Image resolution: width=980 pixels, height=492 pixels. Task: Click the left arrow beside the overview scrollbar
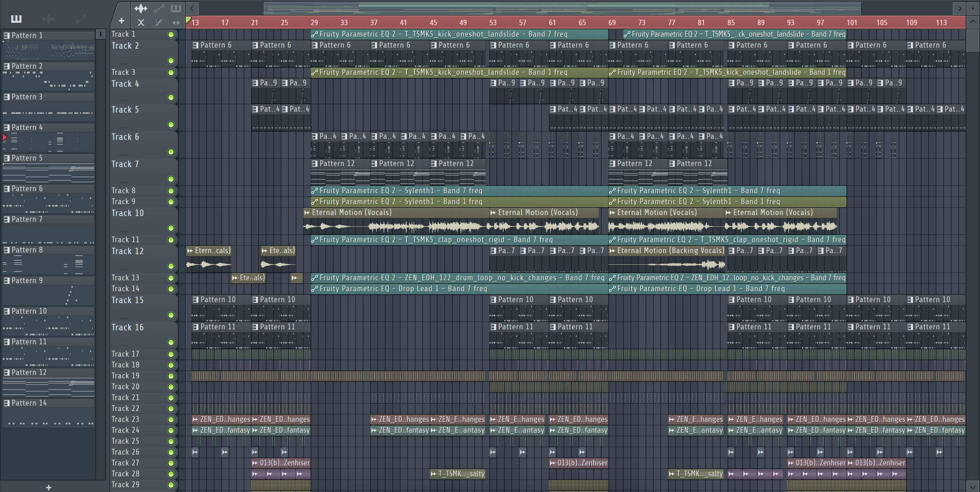pos(192,8)
